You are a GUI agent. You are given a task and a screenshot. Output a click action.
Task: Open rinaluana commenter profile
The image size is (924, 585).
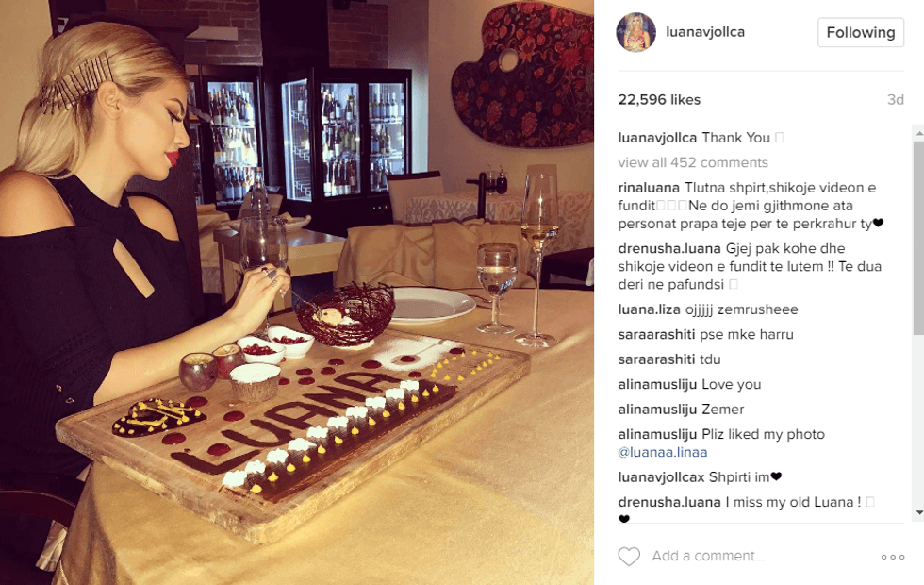click(x=649, y=188)
